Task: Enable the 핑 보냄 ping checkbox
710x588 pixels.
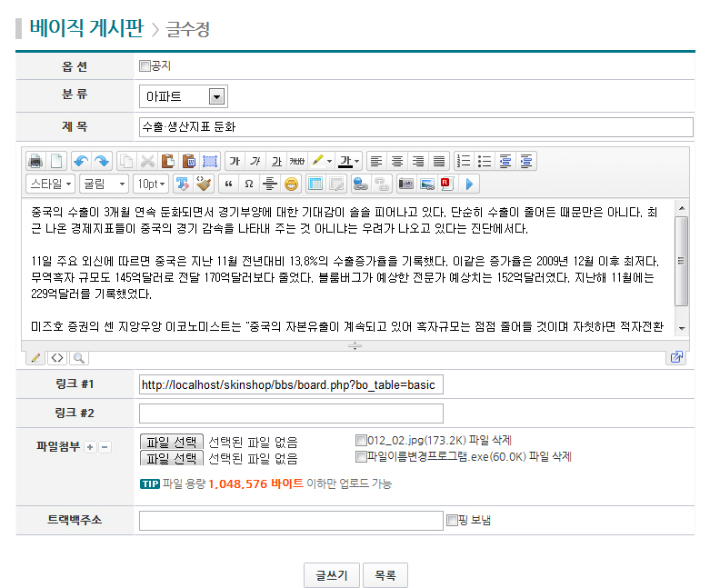Action: tap(452, 521)
